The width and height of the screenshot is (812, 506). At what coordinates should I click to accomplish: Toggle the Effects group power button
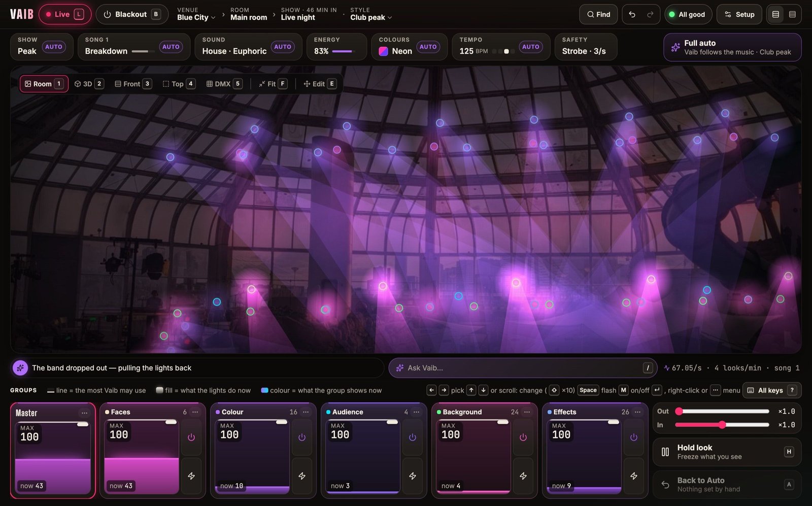coord(634,437)
